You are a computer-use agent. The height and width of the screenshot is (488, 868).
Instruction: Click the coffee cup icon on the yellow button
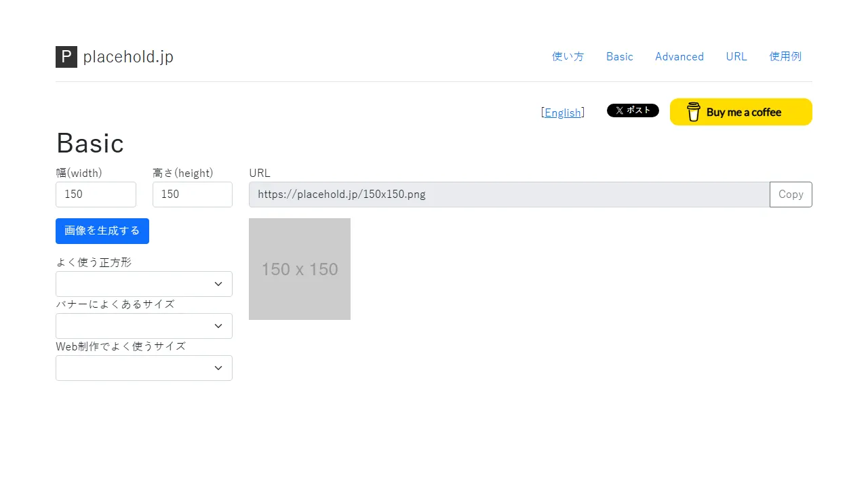point(693,112)
